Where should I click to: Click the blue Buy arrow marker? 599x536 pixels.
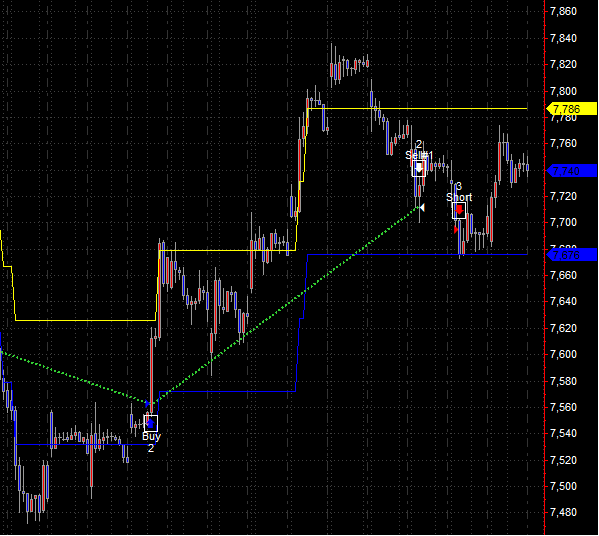pos(151,423)
